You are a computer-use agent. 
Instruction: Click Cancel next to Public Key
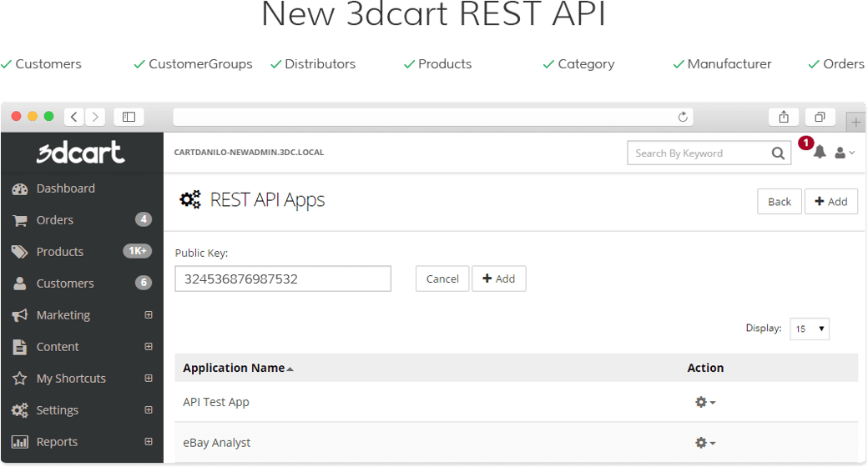point(442,279)
